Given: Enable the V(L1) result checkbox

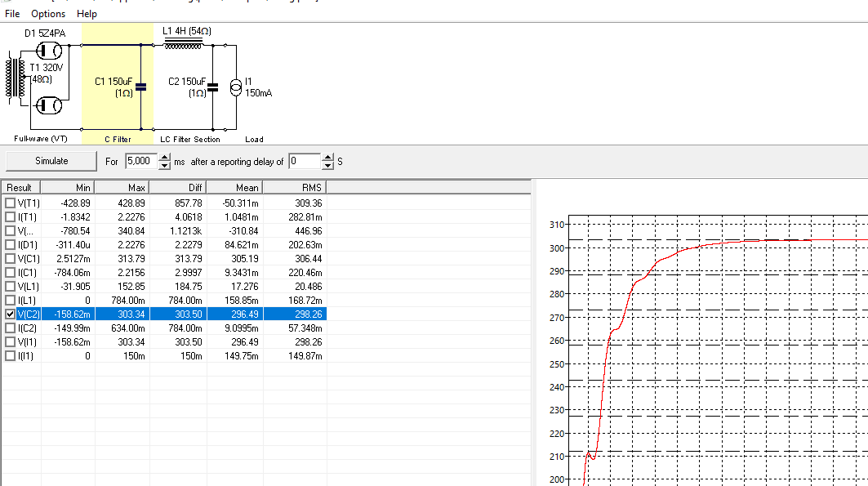Looking at the screenshot, I should 10,286.
